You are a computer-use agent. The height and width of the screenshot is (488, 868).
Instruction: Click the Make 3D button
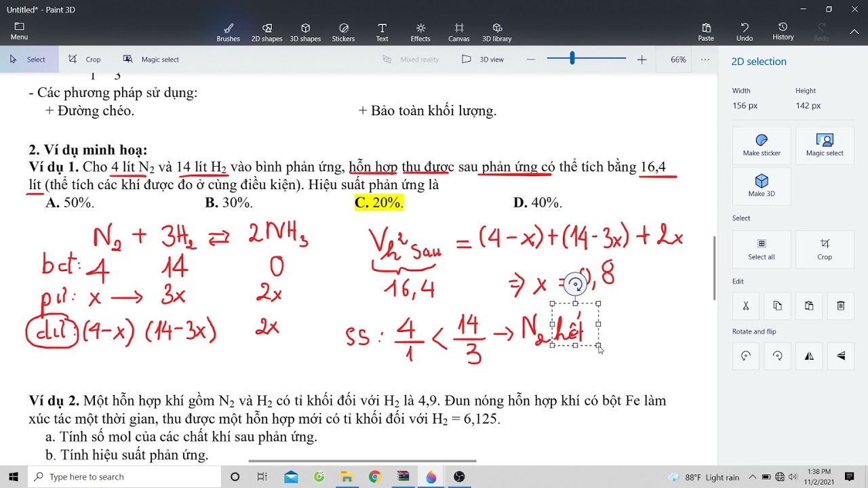[x=762, y=186]
